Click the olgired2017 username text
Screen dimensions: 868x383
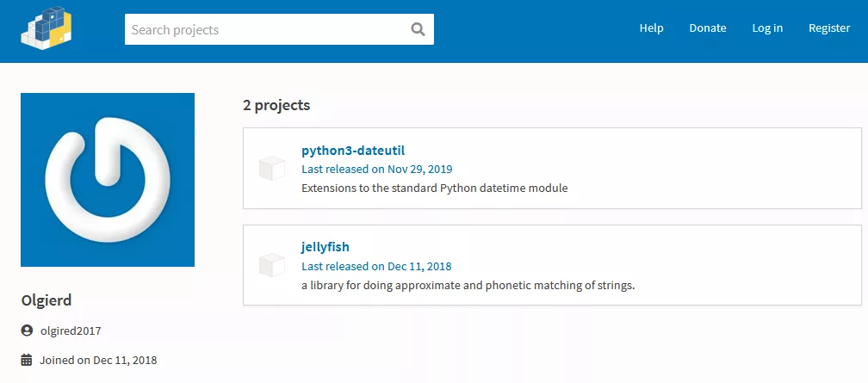click(x=71, y=330)
